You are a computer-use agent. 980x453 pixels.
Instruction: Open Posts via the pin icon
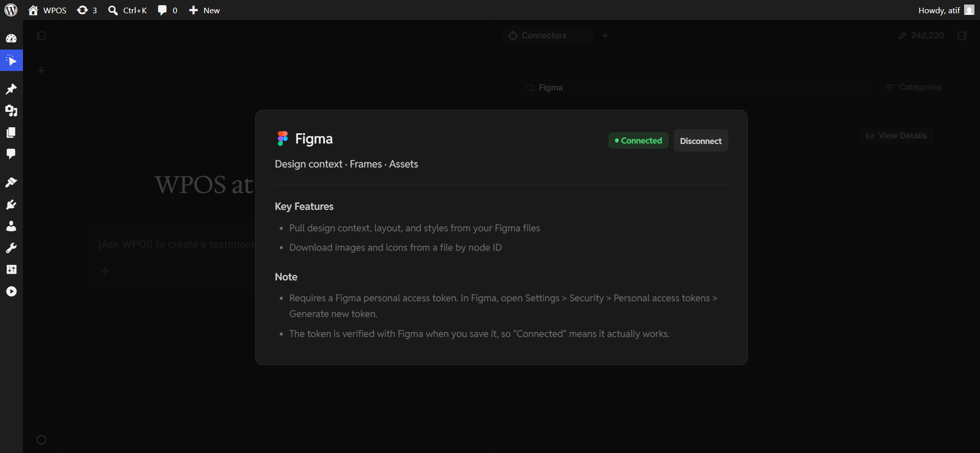(x=11, y=89)
